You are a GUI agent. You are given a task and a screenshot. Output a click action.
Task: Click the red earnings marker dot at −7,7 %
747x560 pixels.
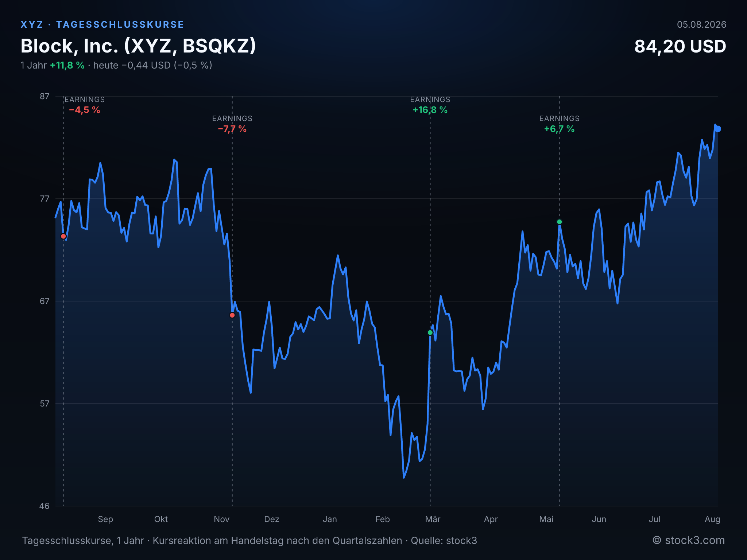(x=232, y=315)
